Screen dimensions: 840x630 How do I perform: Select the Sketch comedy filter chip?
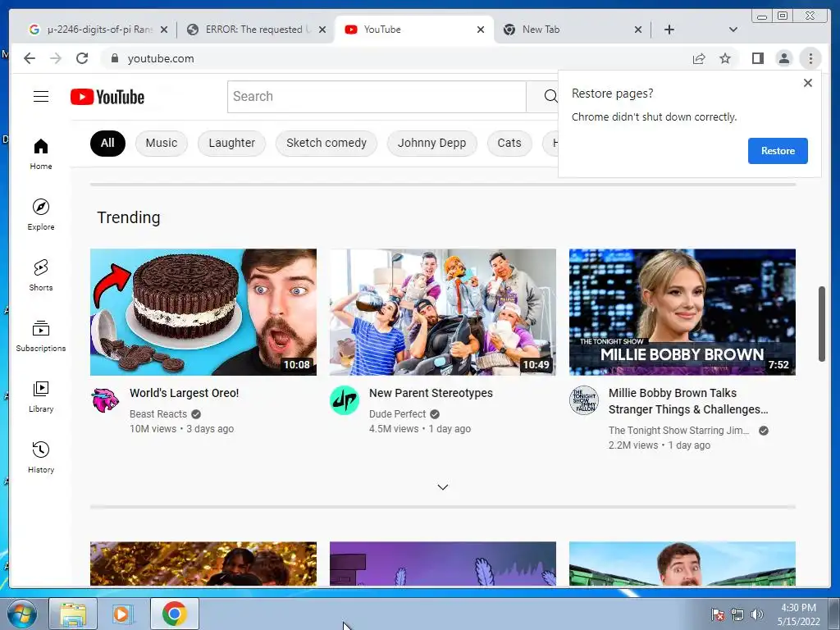(x=326, y=143)
